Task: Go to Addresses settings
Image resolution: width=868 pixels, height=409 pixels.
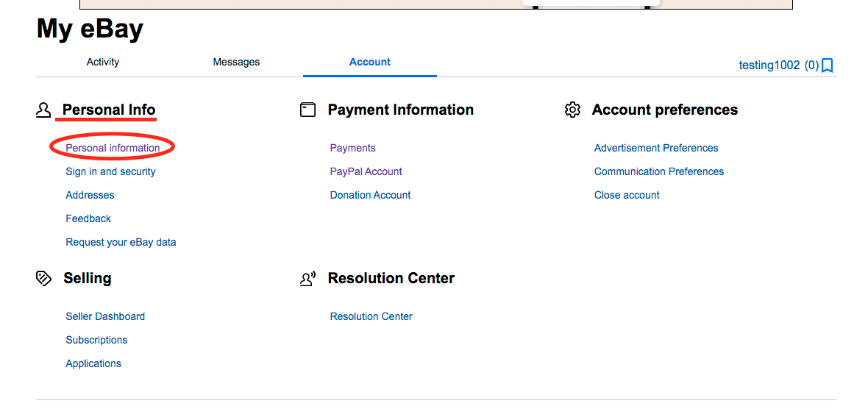Action: [90, 195]
